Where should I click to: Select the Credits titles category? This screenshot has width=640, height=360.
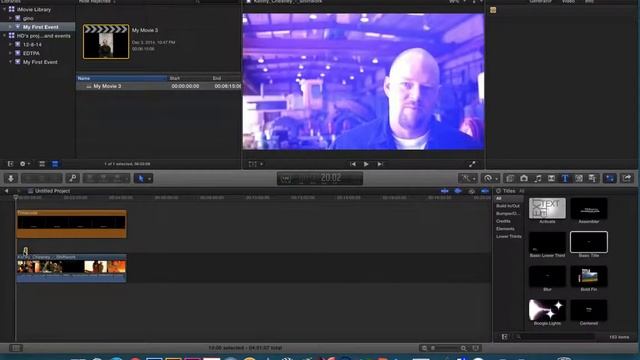click(x=503, y=221)
